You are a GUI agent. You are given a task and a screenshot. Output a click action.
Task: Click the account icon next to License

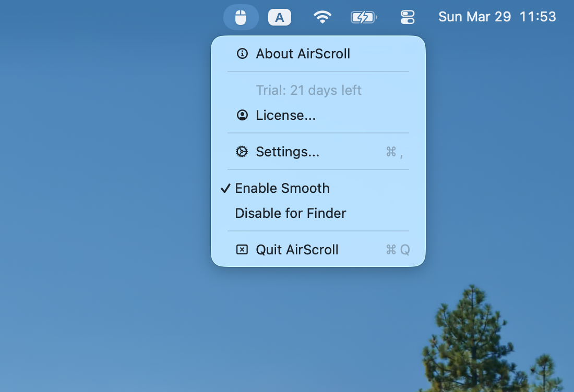(x=242, y=115)
